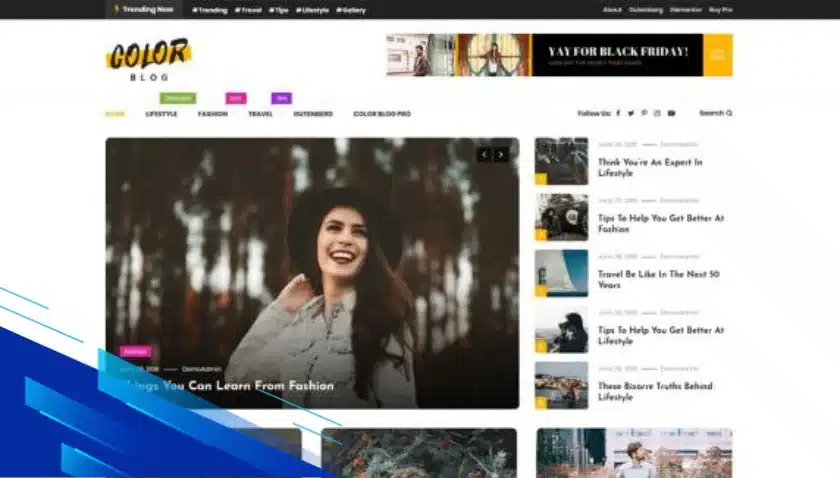Open the Lifestyle menu item
The height and width of the screenshot is (478, 840).
point(161,114)
